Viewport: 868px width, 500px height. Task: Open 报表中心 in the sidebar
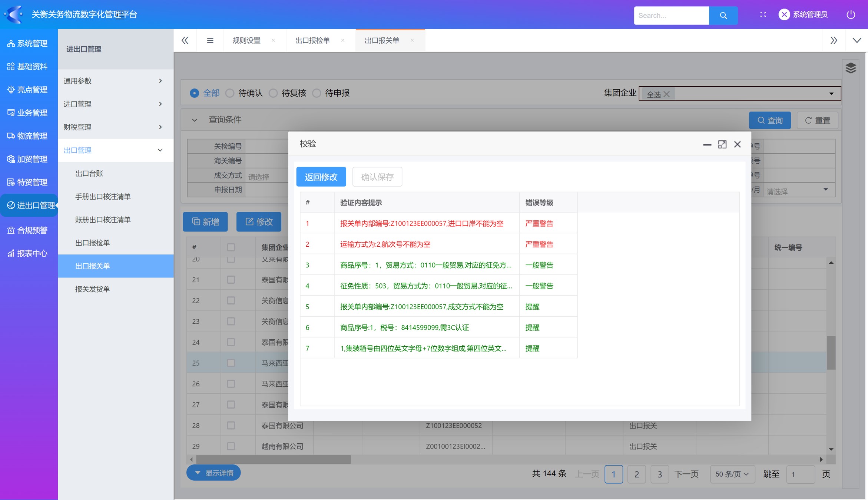28,253
